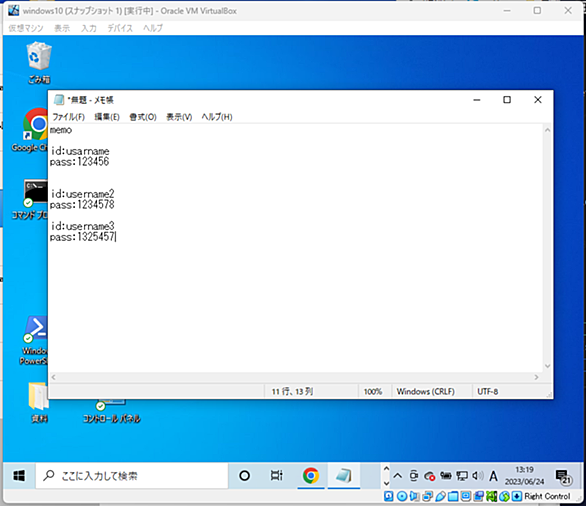Click Notepad vertical scrollbar down arrow
This screenshot has width=586, height=506.
point(547,366)
